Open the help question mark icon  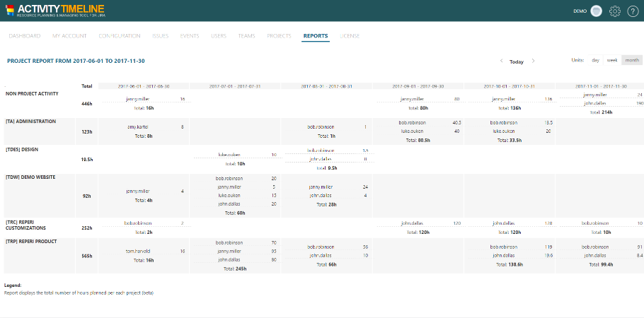click(633, 11)
